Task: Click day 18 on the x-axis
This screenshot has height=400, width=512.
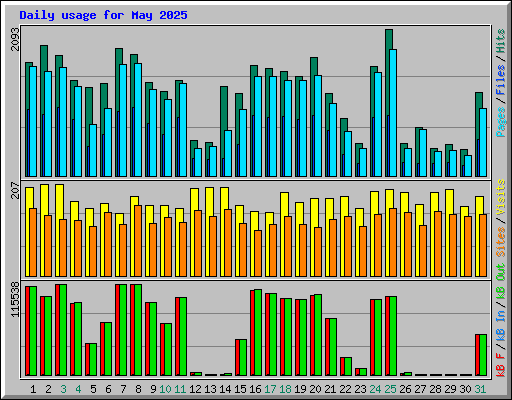Action: [x=285, y=389]
